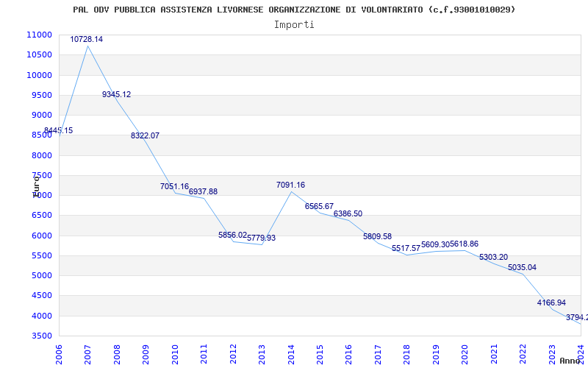Click data label 5809.58
The height and width of the screenshot is (368, 588).
377,236
